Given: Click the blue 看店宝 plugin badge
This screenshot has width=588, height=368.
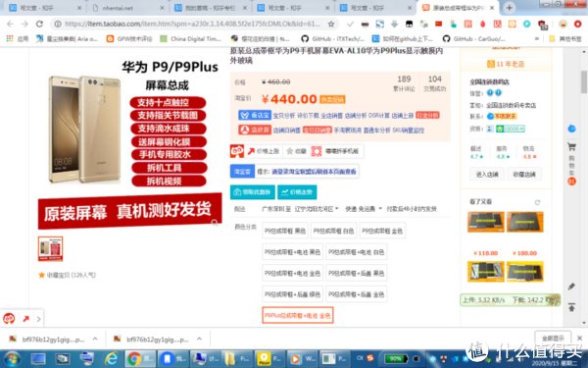Looking at the screenshot, I should click(255, 115).
